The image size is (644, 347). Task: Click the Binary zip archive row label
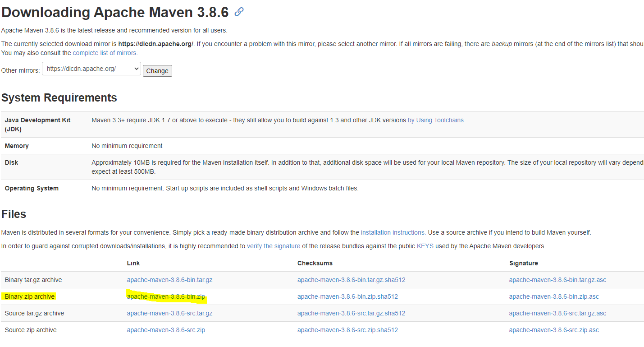(x=30, y=296)
